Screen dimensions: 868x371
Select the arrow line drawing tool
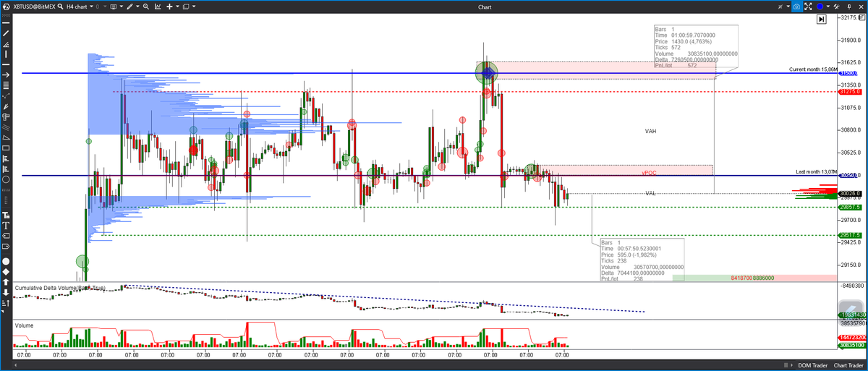click(x=6, y=74)
